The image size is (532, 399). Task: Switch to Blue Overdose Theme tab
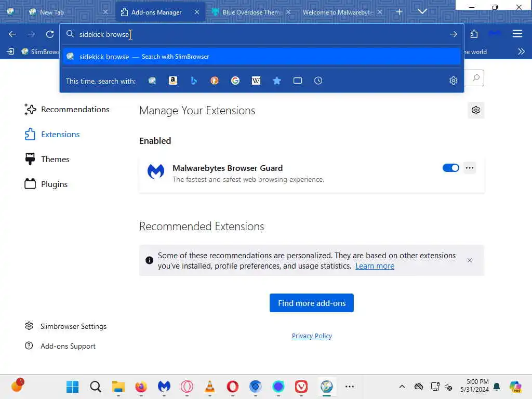point(251,12)
